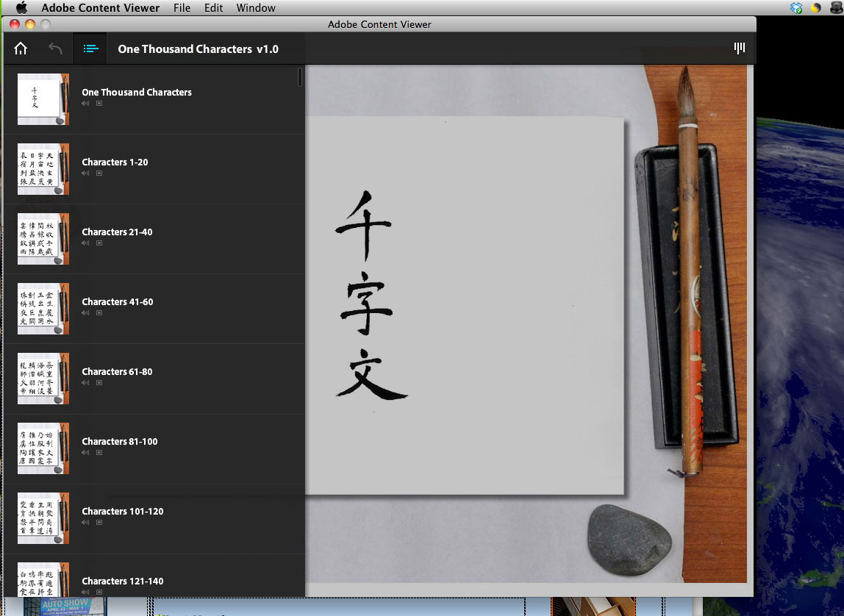This screenshot has height=616, width=844.
Task: Open the Adobe Content Viewer application menu
Action: [x=100, y=8]
